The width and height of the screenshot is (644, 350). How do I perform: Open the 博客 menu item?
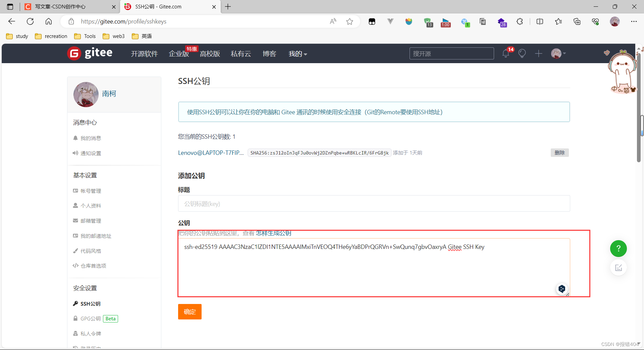[x=269, y=54]
